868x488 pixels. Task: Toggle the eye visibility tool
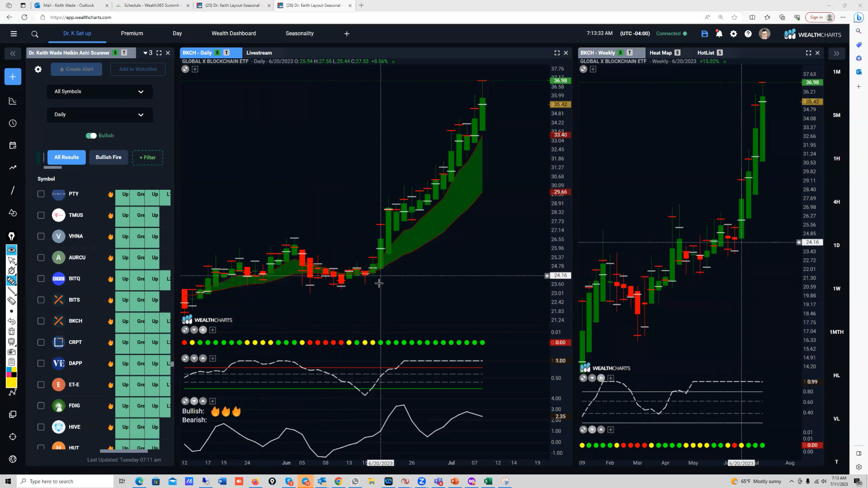[12, 250]
